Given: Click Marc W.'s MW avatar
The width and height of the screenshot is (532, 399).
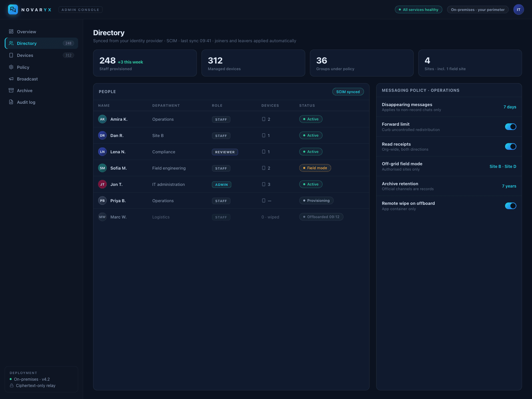Looking at the screenshot, I should [102, 217].
